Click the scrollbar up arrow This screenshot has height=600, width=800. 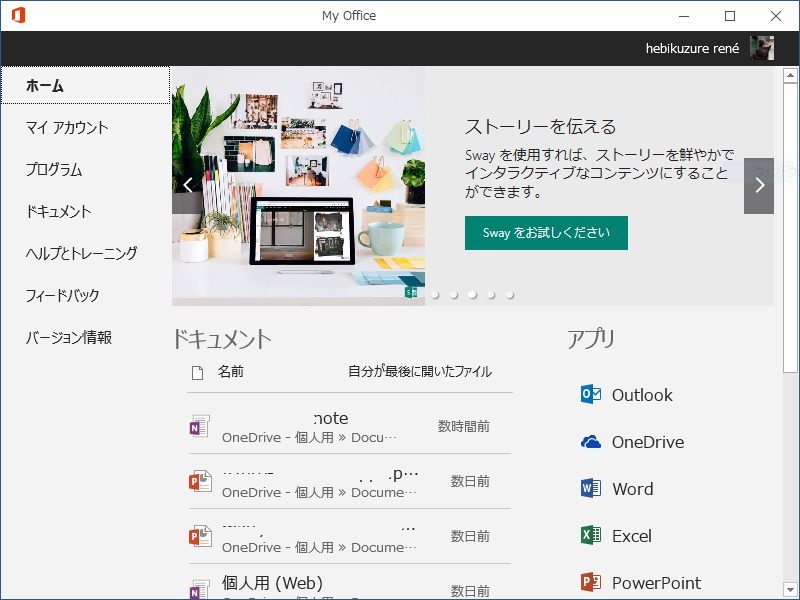tap(790, 76)
